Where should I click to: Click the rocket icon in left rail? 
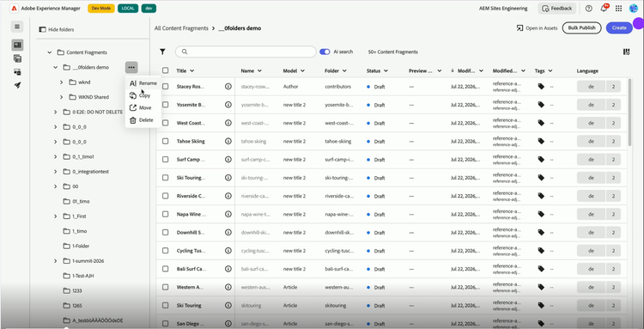coord(17,85)
